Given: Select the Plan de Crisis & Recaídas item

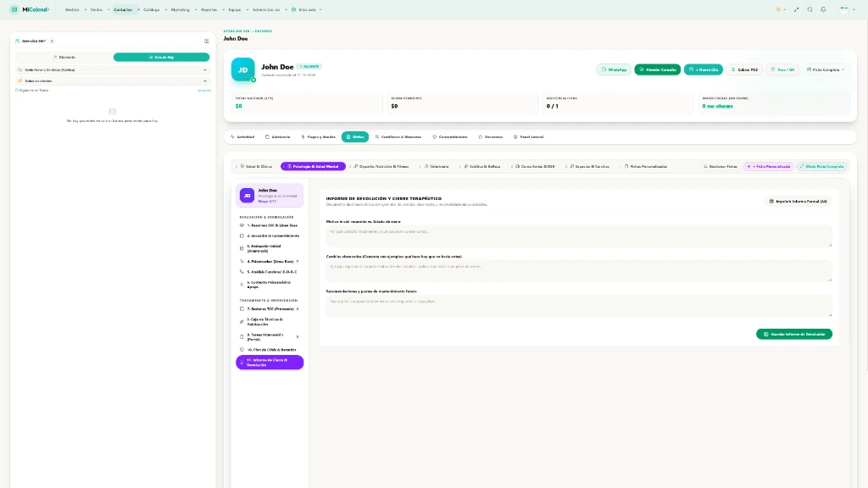Looking at the screenshot, I should point(270,350).
